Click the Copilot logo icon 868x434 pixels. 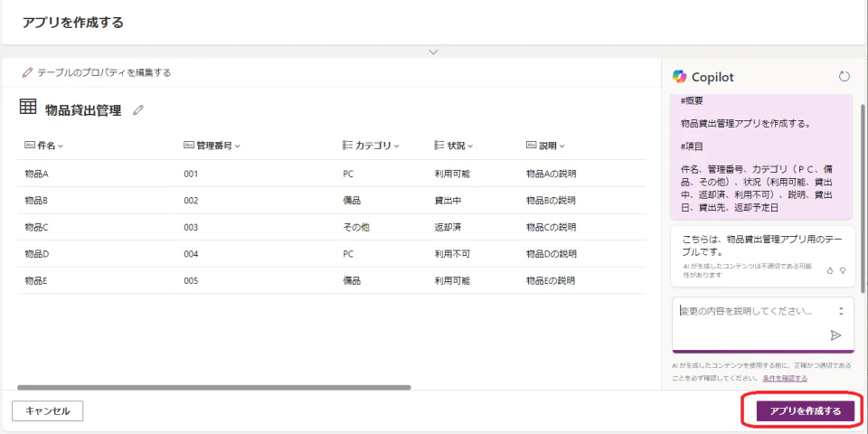click(x=680, y=76)
